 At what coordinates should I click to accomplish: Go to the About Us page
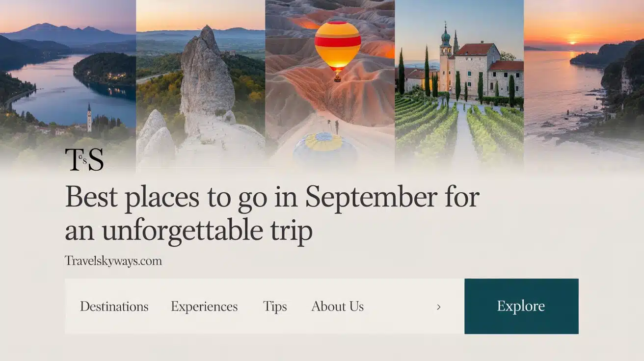337,306
